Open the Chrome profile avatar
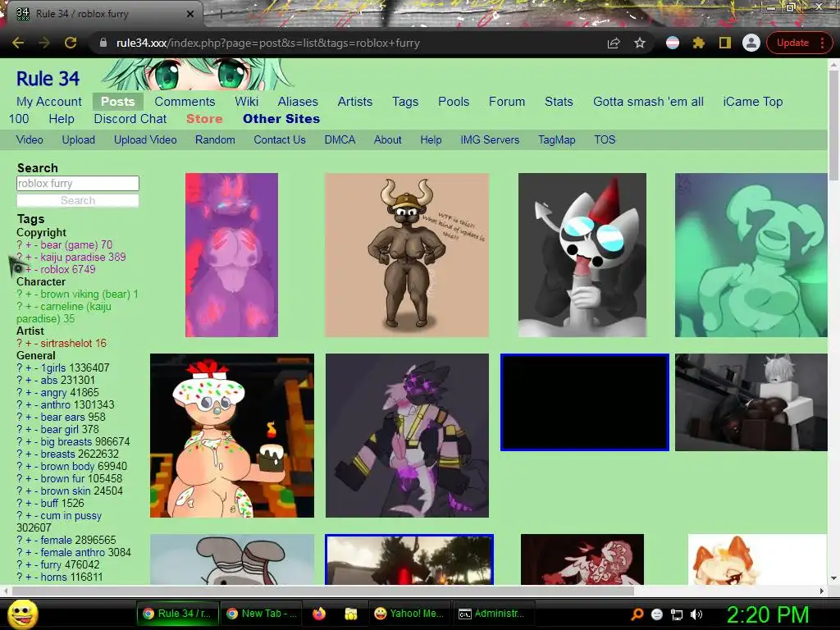 [751, 43]
